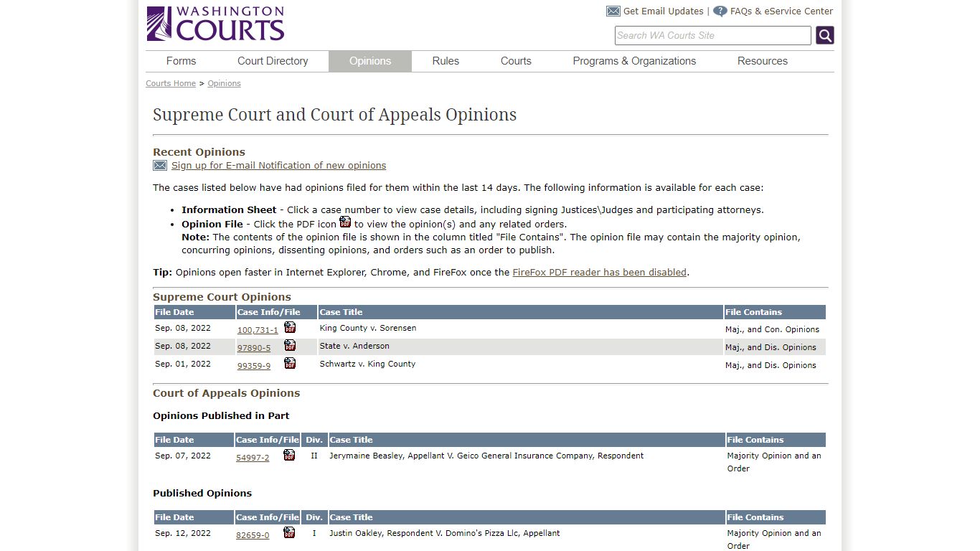The width and height of the screenshot is (980, 551).
Task: Open Programs & Organizations menu
Action: [x=634, y=61]
